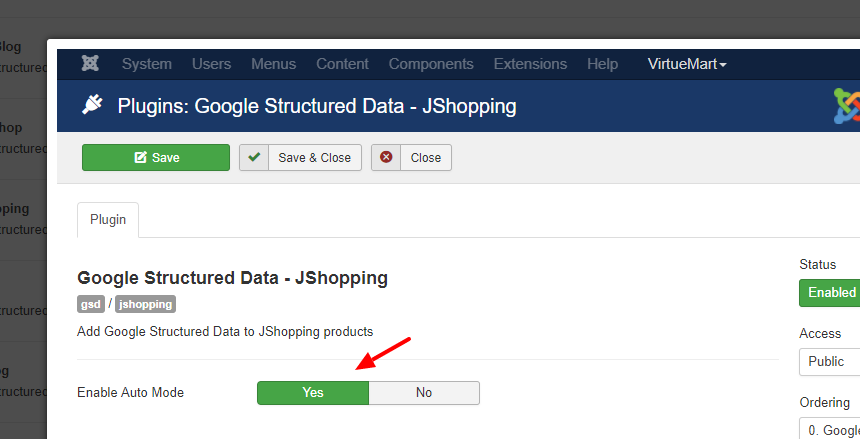Click the plug icon beside Plugins title
The image size is (860, 439).
92,104
